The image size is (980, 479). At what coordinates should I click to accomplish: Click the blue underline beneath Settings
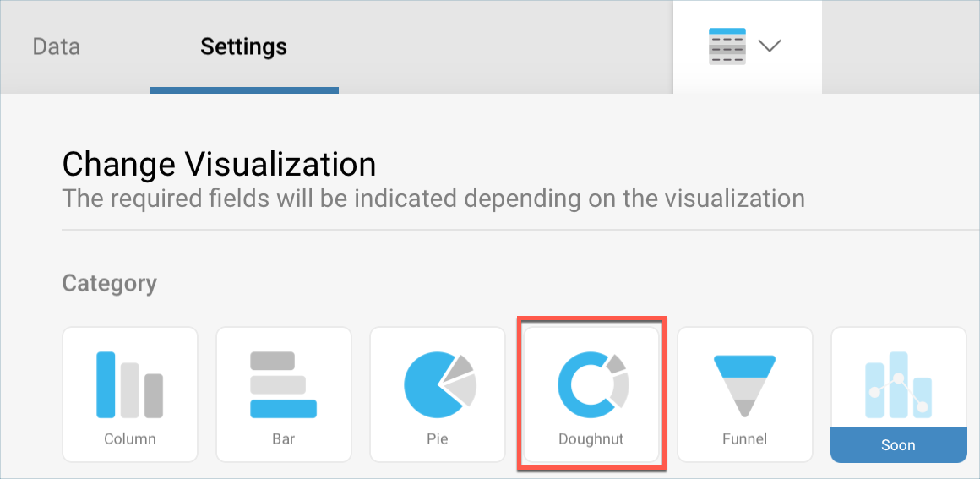(x=243, y=90)
